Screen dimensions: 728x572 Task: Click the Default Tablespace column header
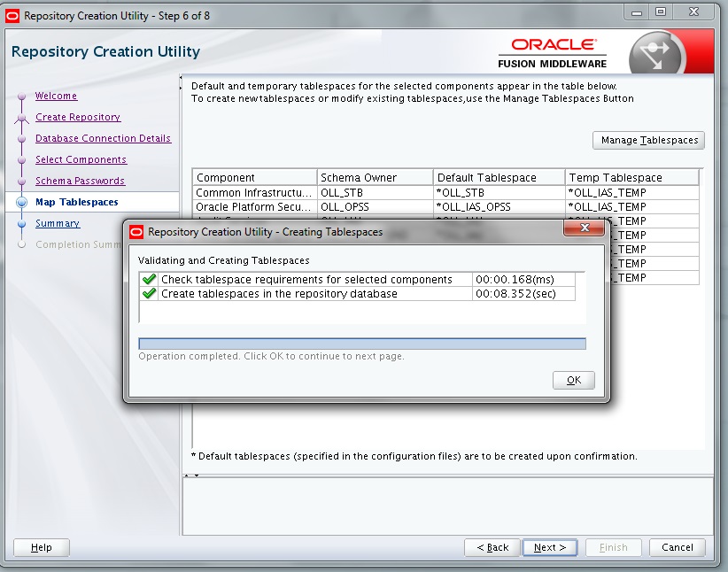500,177
